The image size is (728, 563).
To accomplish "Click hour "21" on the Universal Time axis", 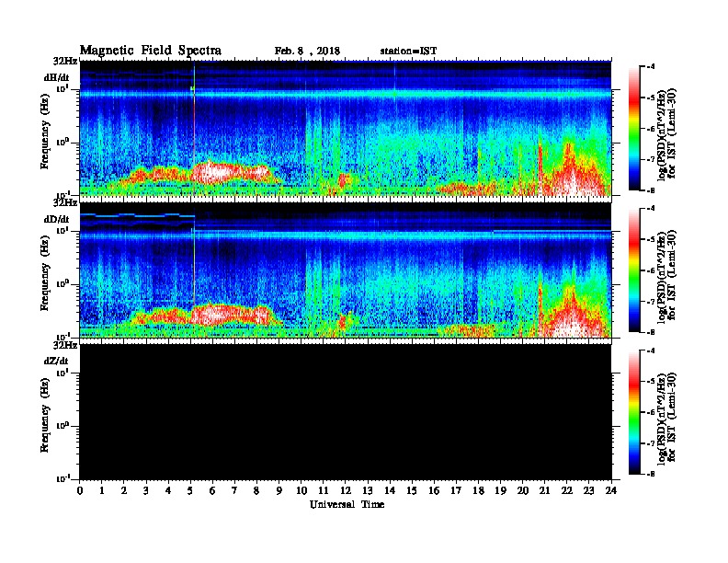I will [x=544, y=490].
